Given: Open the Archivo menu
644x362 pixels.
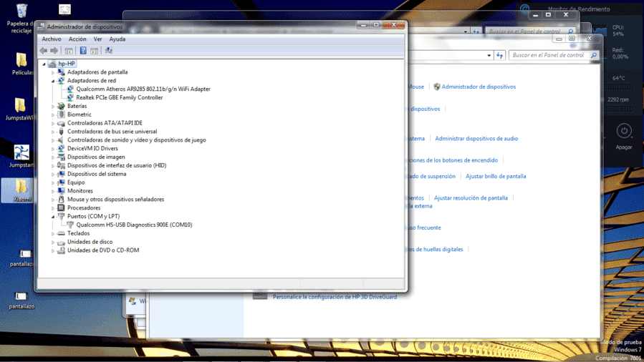Looking at the screenshot, I should pos(52,39).
